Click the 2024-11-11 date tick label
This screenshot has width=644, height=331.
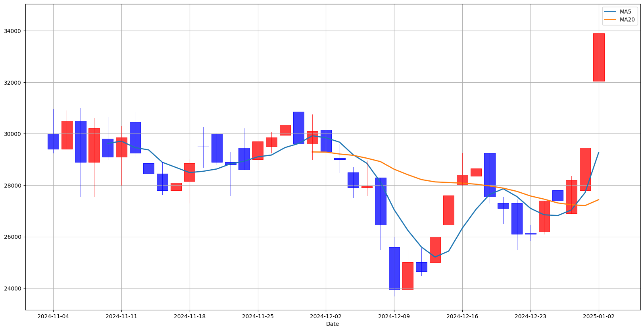pos(121,316)
